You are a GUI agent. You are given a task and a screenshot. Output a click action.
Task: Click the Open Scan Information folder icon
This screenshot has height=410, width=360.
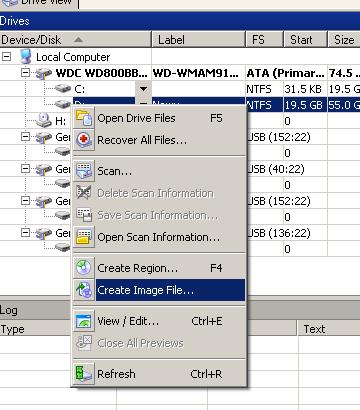point(84,237)
